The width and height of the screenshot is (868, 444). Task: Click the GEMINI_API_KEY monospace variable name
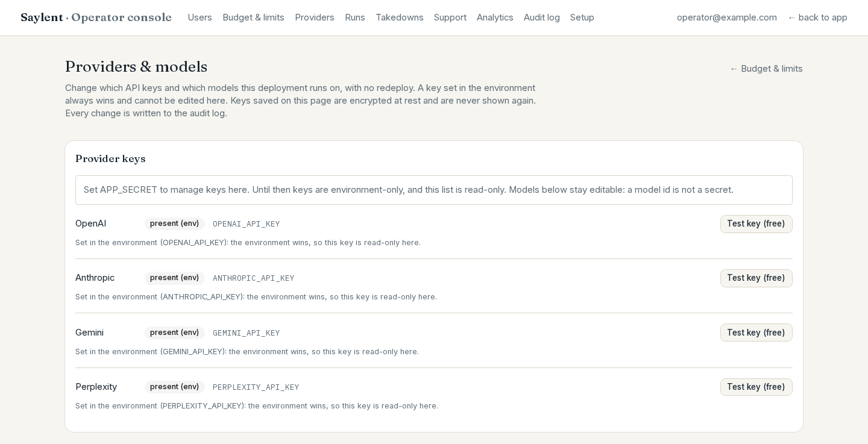point(247,333)
